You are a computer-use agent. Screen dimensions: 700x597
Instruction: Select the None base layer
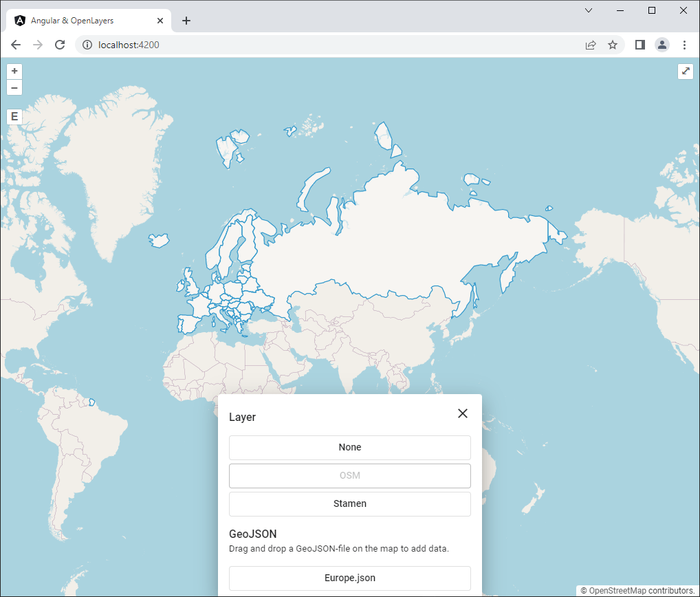(349, 447)
